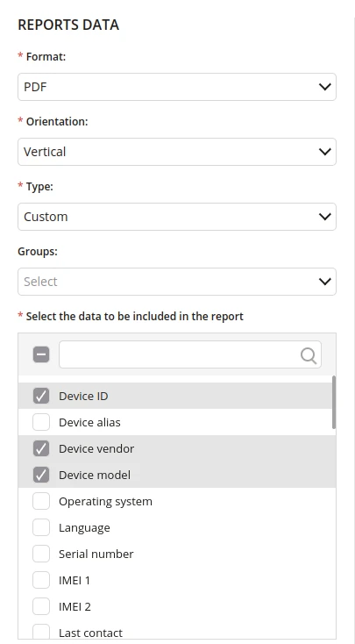Screen dimensions: 355x644
Task: Uncheck the Device ID checkbox
Action: click(41, 396)
